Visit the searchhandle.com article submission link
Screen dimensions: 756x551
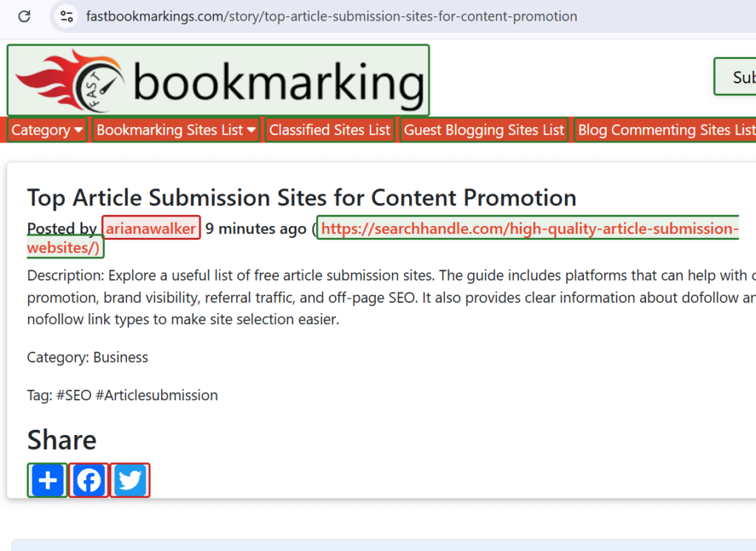coord(527,227)
